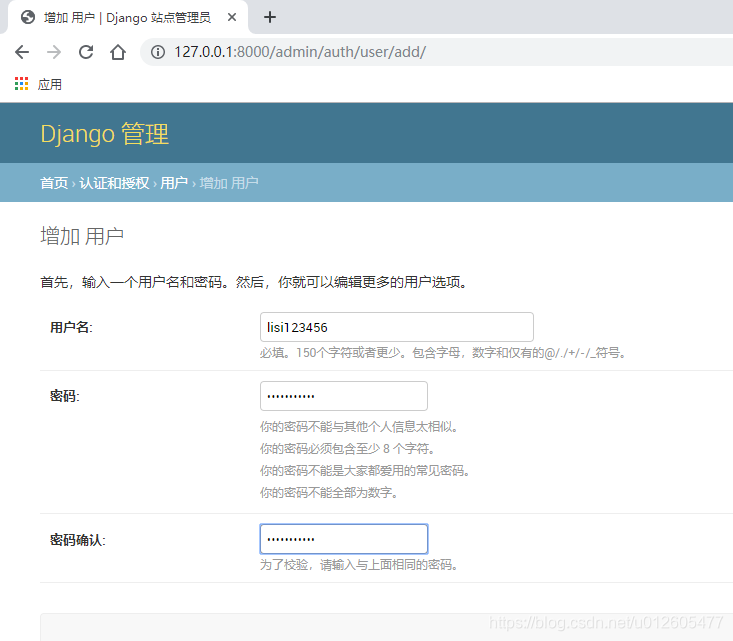The height and width of the screenshot is (641, 733).
Task: Click the 增加 用户 breadcrumb text
Action: point(229,183)
